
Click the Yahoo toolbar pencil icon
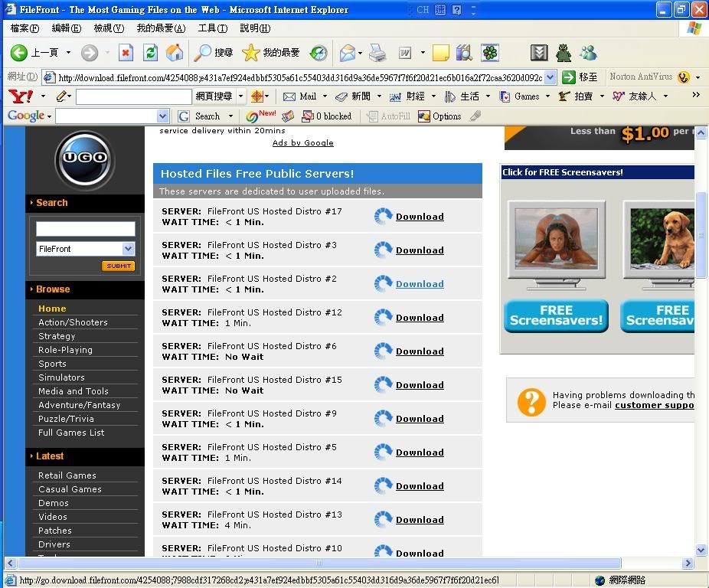[61, 96]
